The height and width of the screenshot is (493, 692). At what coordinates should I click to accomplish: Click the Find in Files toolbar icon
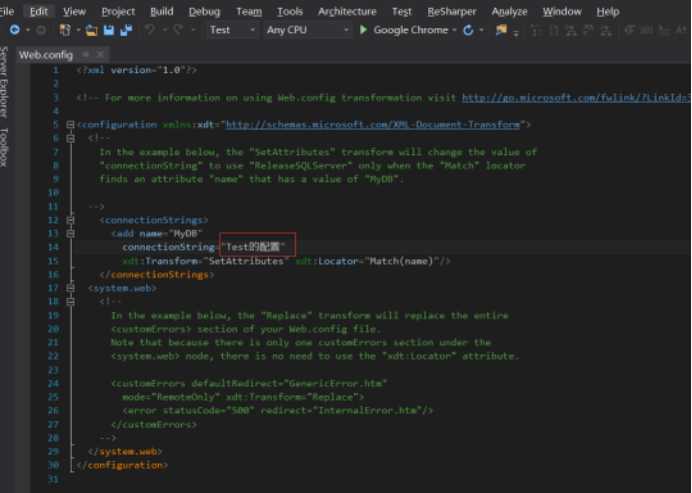tap(501, 30)
